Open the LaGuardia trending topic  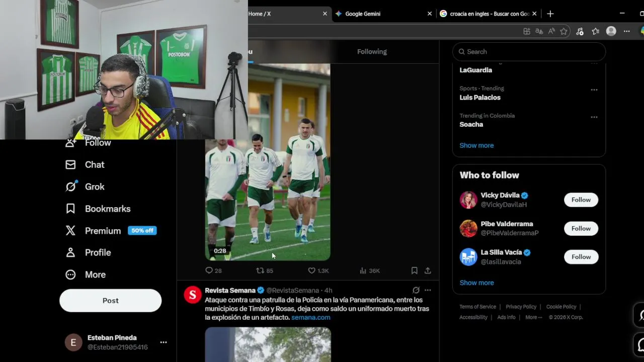point(475,70)
